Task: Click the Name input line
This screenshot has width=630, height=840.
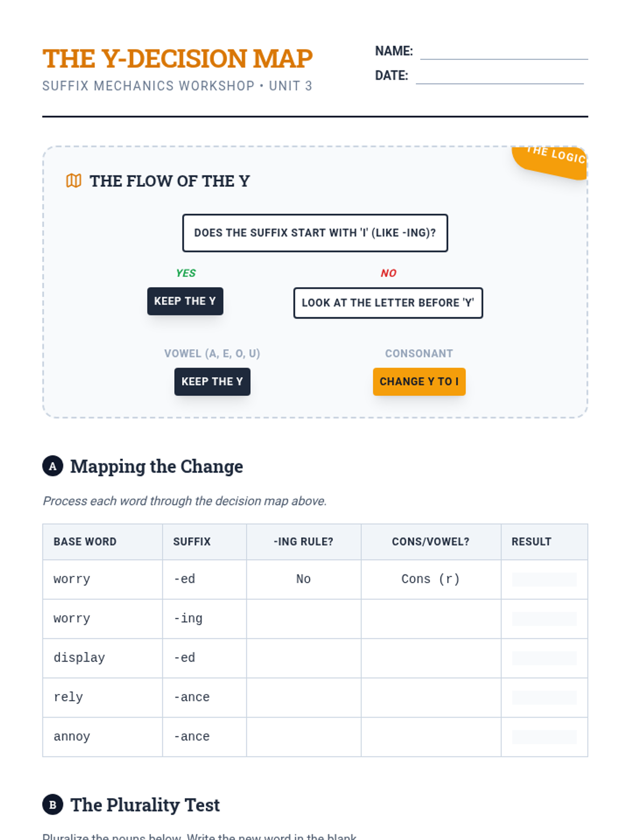Action: pos(503,52)
